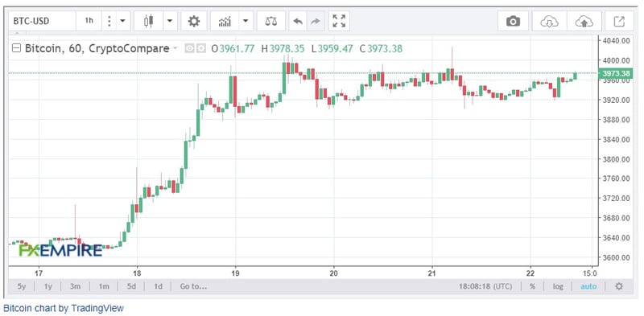Screen dimensions: 644x316
Task: Click date label 19 on time axis
Action: [235, 273]
